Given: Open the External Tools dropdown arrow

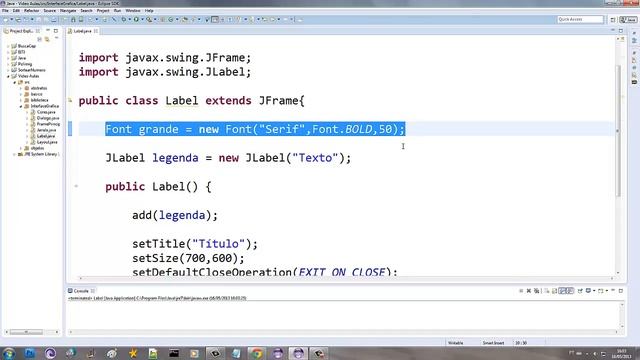Looking at the screenshot, I should [155, 19].
